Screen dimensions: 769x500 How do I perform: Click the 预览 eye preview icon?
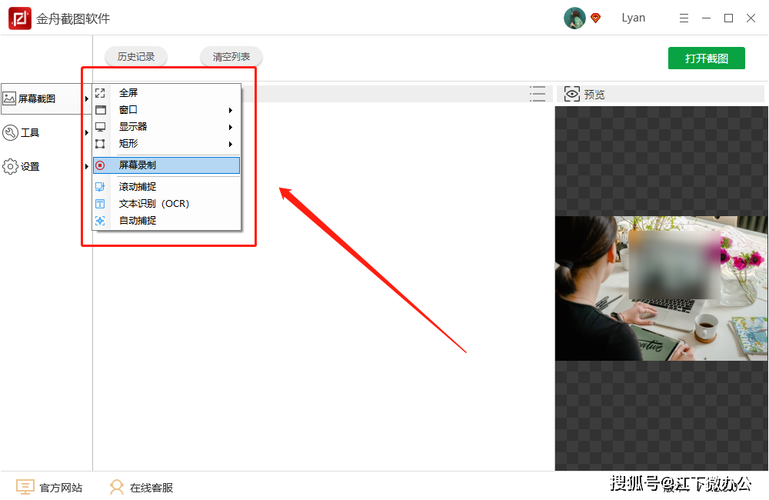tap(572, 94)
